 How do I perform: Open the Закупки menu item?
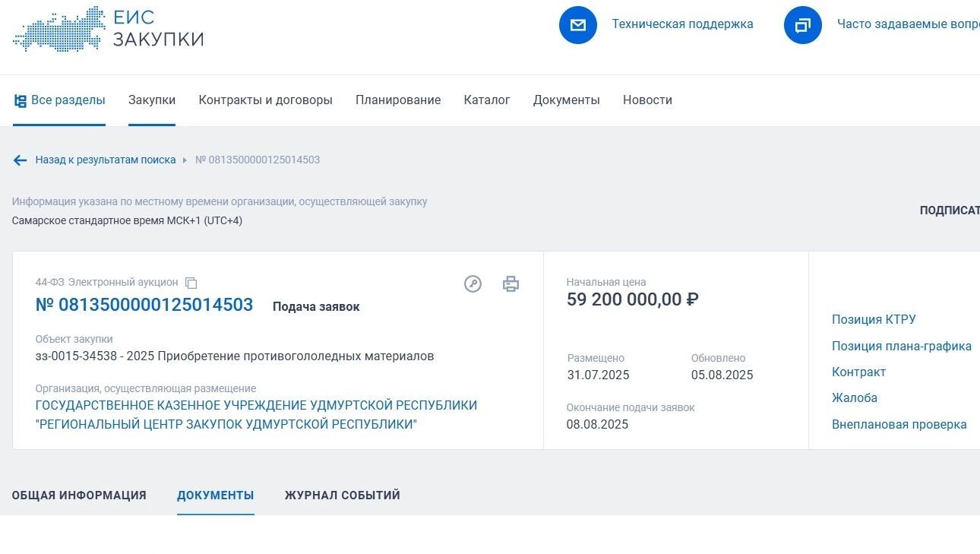[152, 100]
